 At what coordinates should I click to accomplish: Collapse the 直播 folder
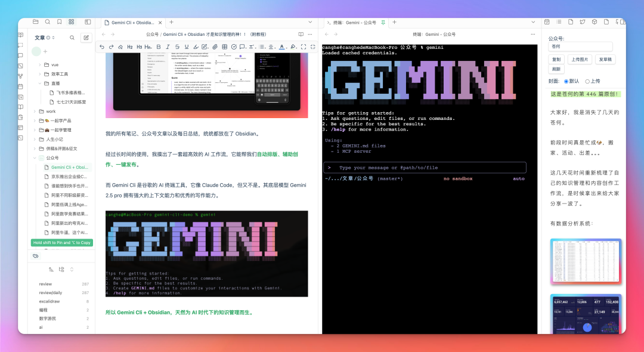tap(40, 84)
